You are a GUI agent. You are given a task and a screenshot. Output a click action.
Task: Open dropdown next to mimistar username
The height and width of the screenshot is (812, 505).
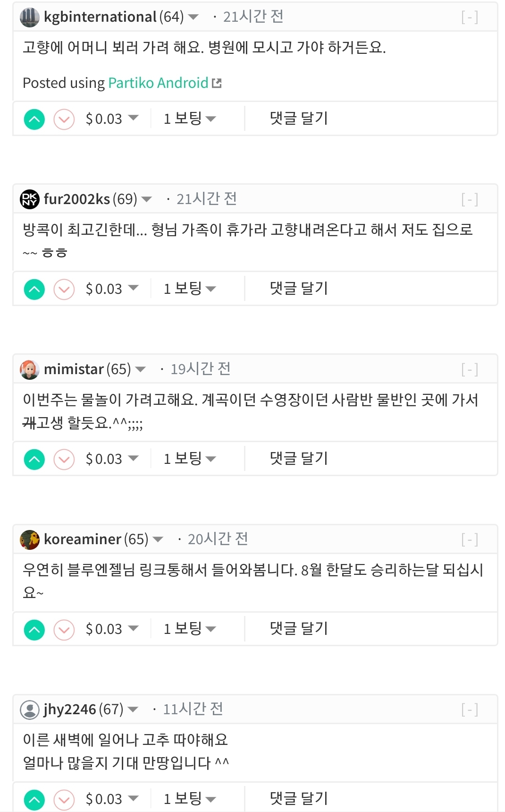(141, 369)
